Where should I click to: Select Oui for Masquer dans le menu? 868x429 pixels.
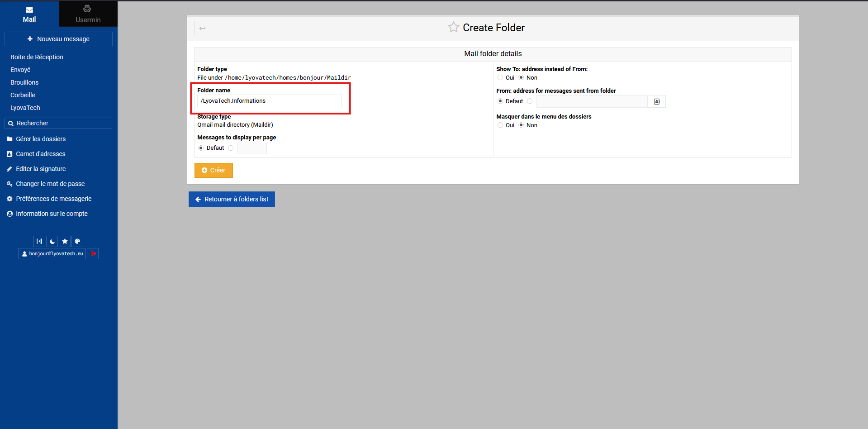coord(500,125)
